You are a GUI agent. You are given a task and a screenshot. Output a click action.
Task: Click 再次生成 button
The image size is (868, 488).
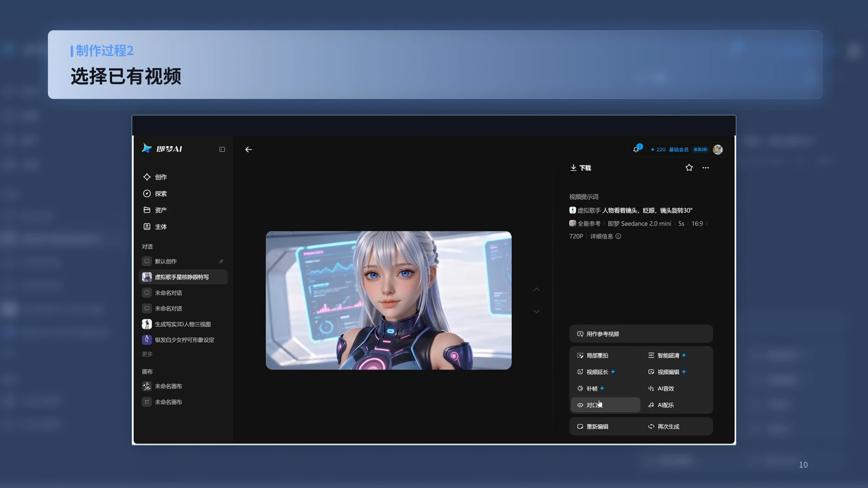tap(677, 427)
